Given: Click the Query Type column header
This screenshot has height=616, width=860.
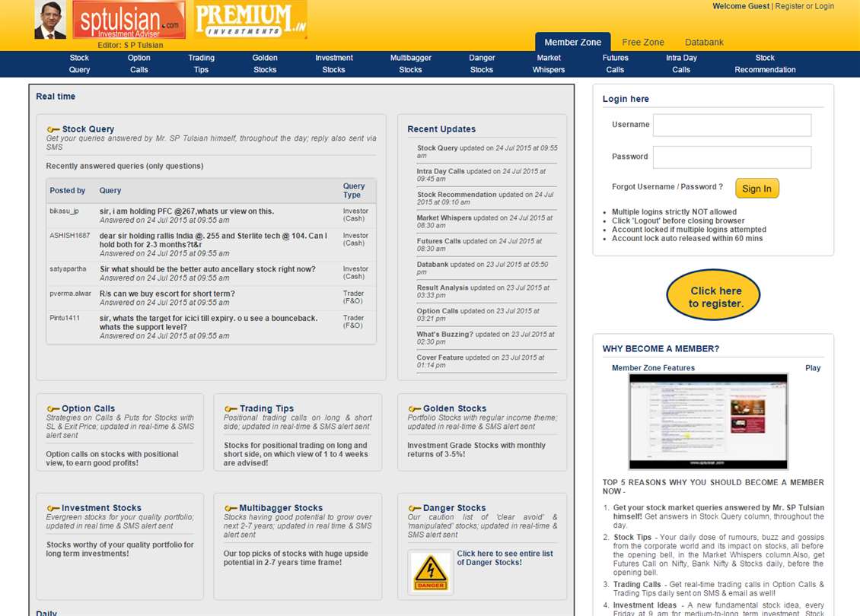Looking at the screenshot, I should coord(354,191).
